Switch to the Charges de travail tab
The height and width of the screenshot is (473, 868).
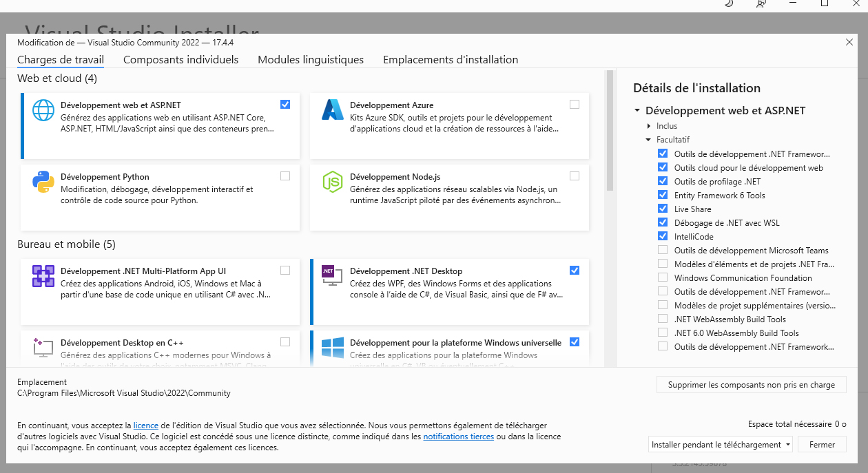coord(61,60)
